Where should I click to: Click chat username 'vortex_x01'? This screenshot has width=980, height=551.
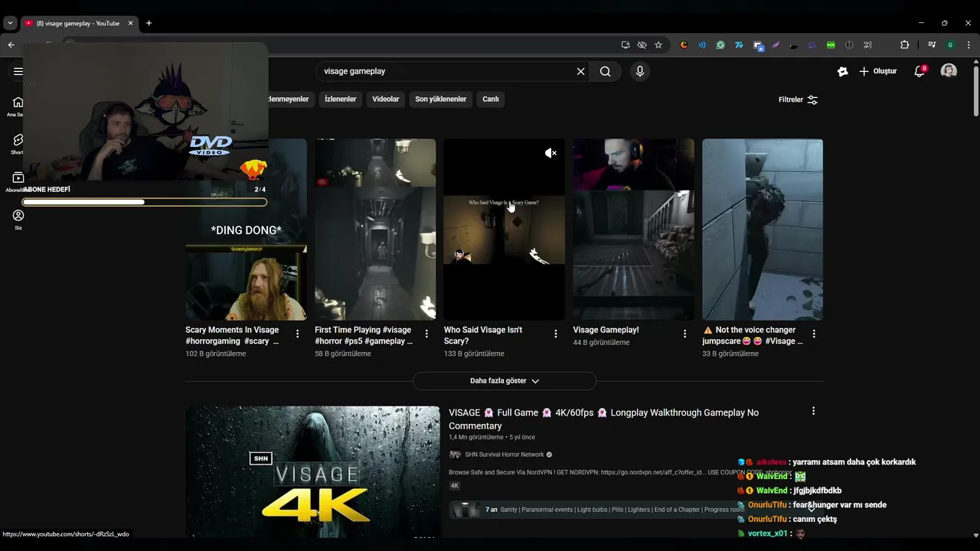(767, 533)
